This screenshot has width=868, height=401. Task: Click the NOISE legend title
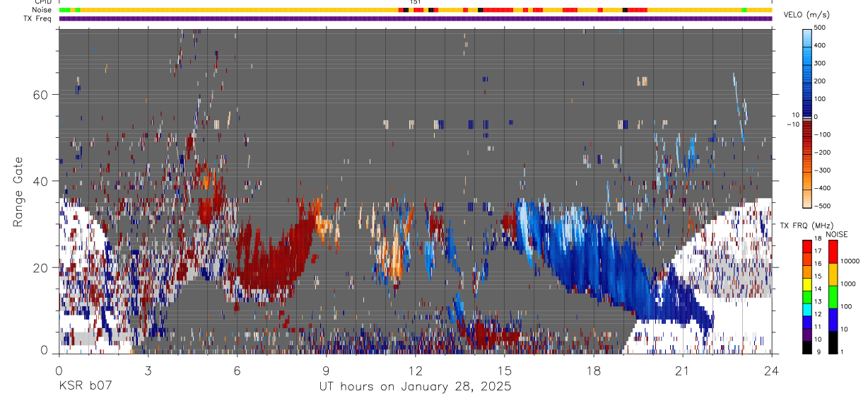click(x=836, y=235)
